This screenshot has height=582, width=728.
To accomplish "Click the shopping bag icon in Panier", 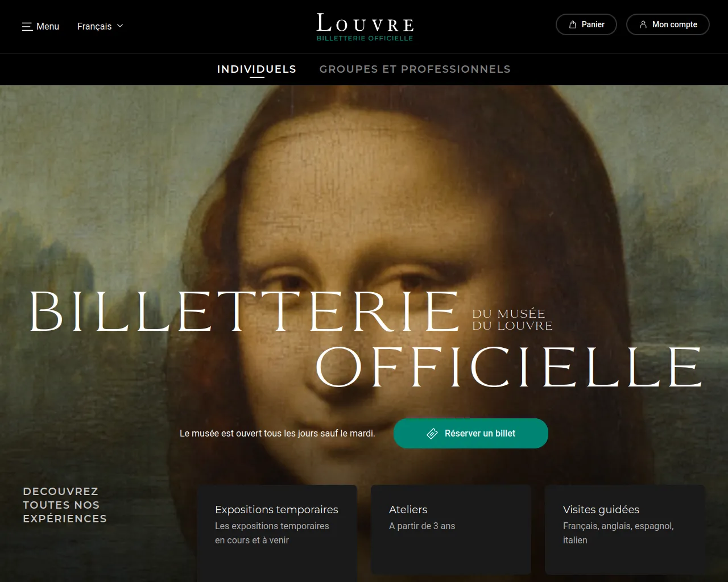I will click(x=573, y=24).
